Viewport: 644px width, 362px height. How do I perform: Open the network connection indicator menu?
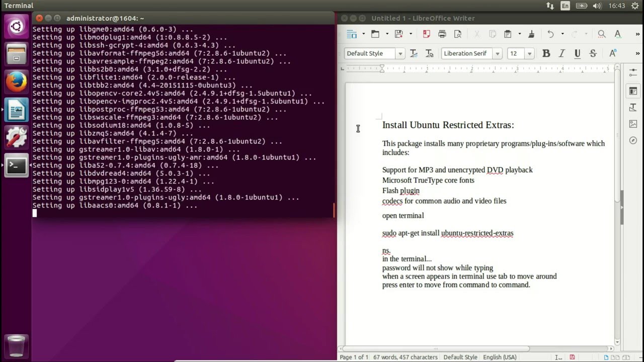coord(550,6)
